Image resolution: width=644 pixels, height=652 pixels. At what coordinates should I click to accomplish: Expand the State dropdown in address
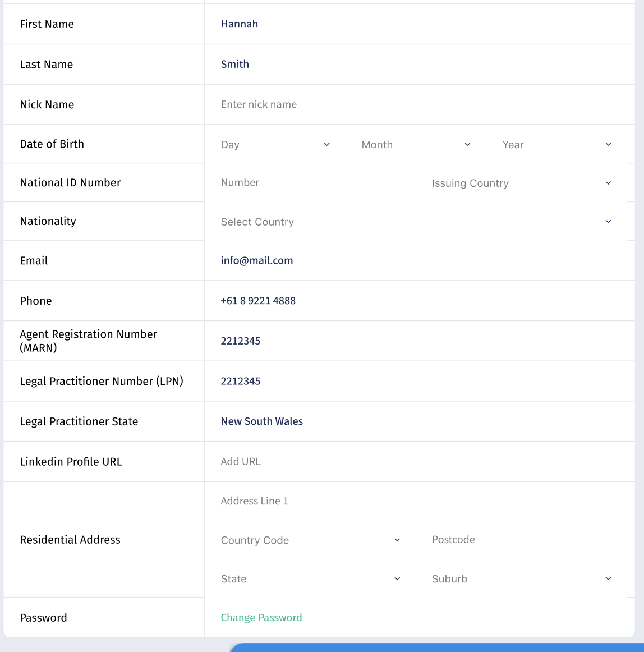[x=311, y=579]
